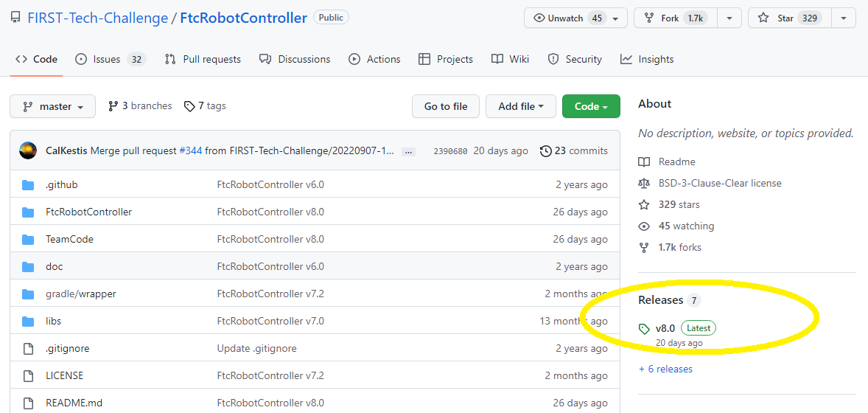The image size is (868, 413).
Task: Click the .gitignore file icon
Action: coord(28,348)
